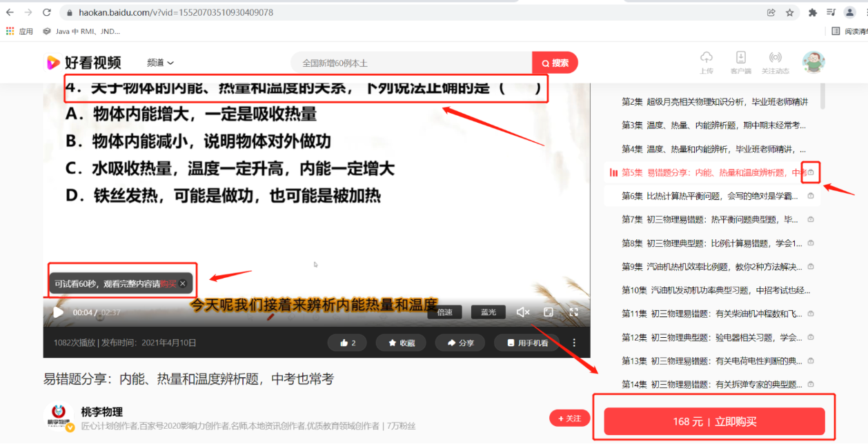Bookmark this page with the star icon

(790, 12)
